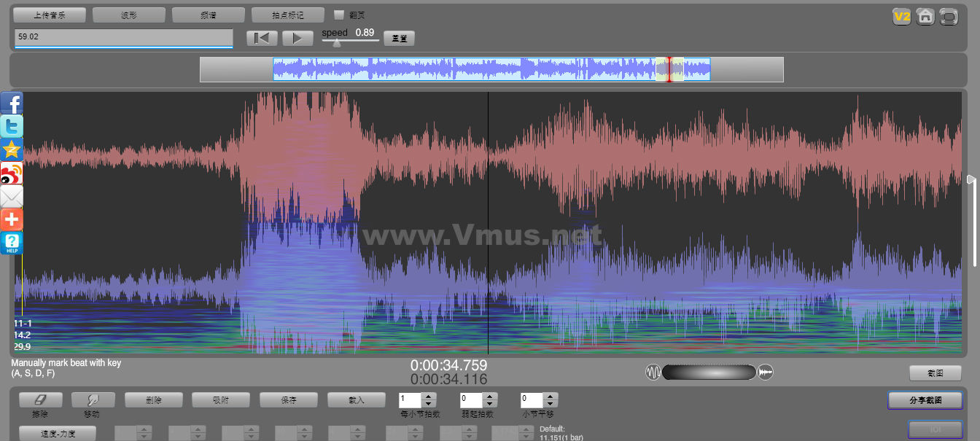Click the playback speed slider handle
This screenshot has width=980, height=441.
click(336, 43)
